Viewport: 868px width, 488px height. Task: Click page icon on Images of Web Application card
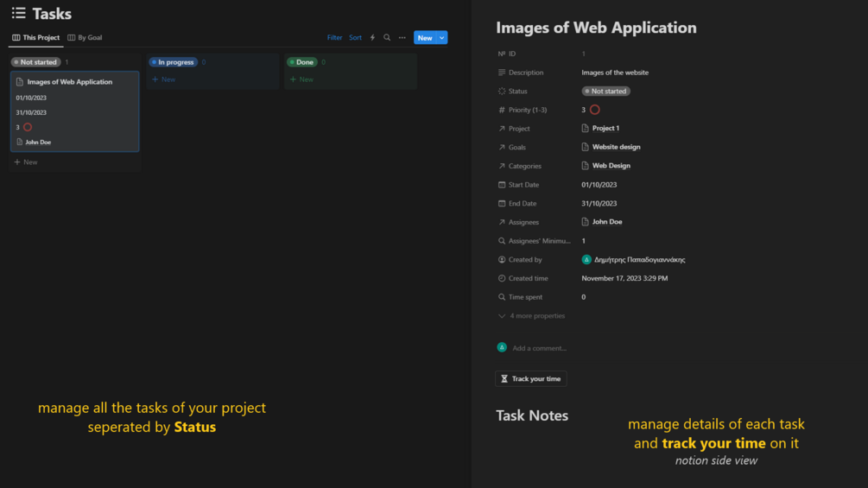tap(20, 82)
